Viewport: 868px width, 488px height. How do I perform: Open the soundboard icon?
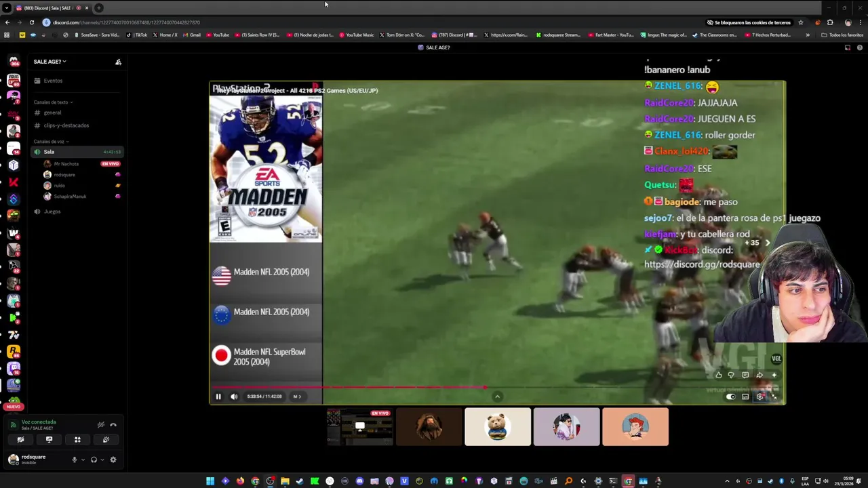coord(106,440)
